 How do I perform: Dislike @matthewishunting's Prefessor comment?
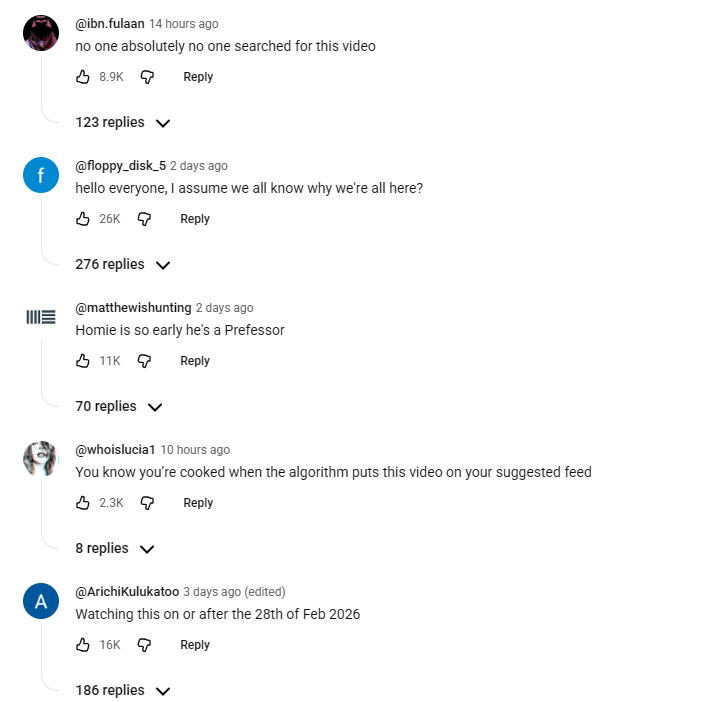click(144, 361)
